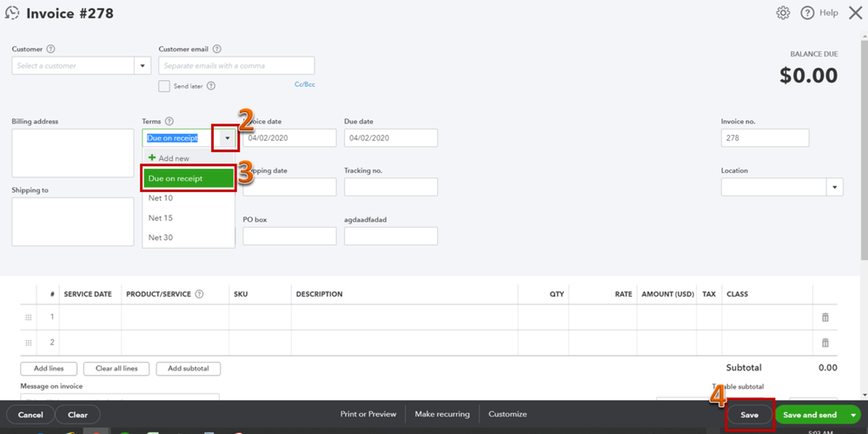Image resolution: width=868 pixels, height=434 pixels.
Task: Click the info icon beside Terms label
Action: point(169,122)
